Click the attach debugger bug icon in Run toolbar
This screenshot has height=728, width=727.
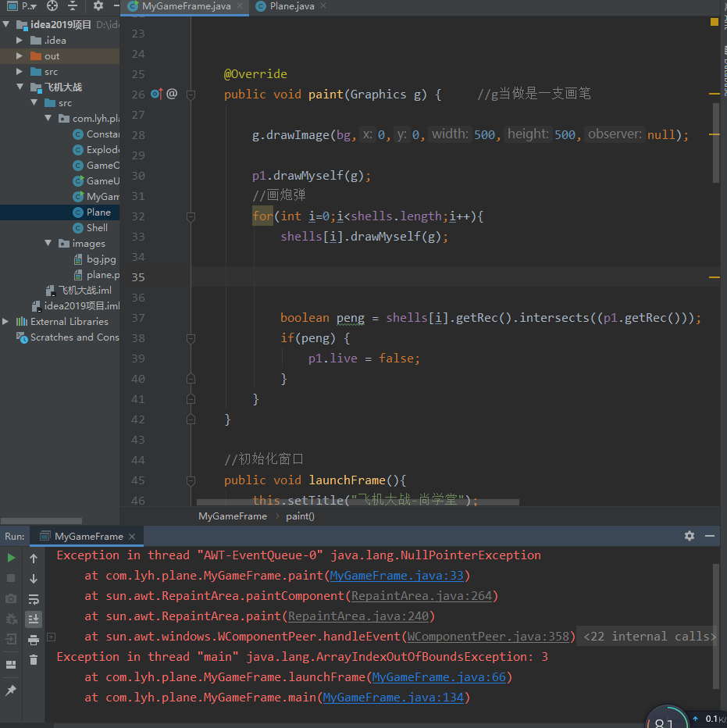point(11,619)
